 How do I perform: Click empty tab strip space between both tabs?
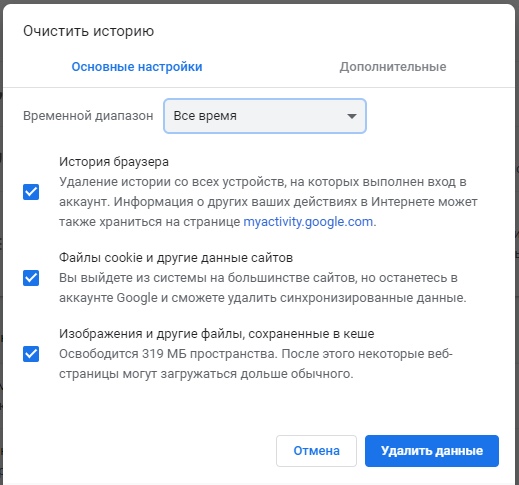[271, 67]
